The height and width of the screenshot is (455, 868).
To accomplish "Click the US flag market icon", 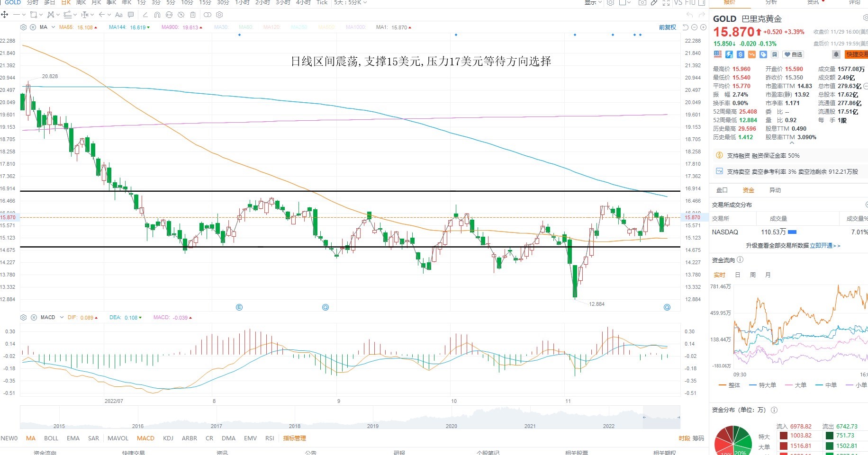I will tap(718, 54).
